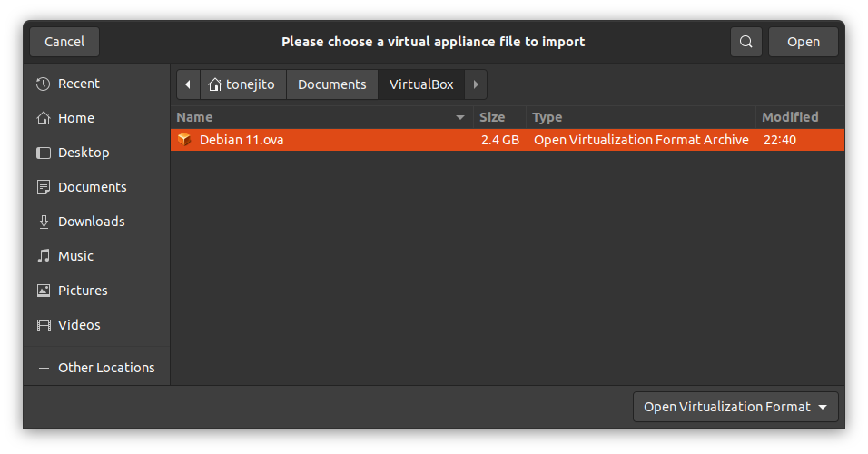Image resolution: width=868 pixels, height=454 pixels.
Task: Expand path bar with right arrow
Action: pos(476,84)
